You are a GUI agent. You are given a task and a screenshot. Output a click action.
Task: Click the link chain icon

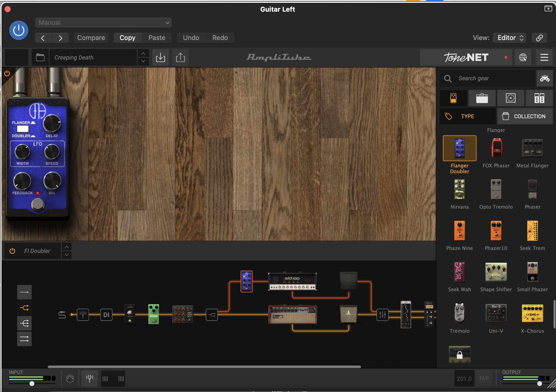click(x=539, y=38)
